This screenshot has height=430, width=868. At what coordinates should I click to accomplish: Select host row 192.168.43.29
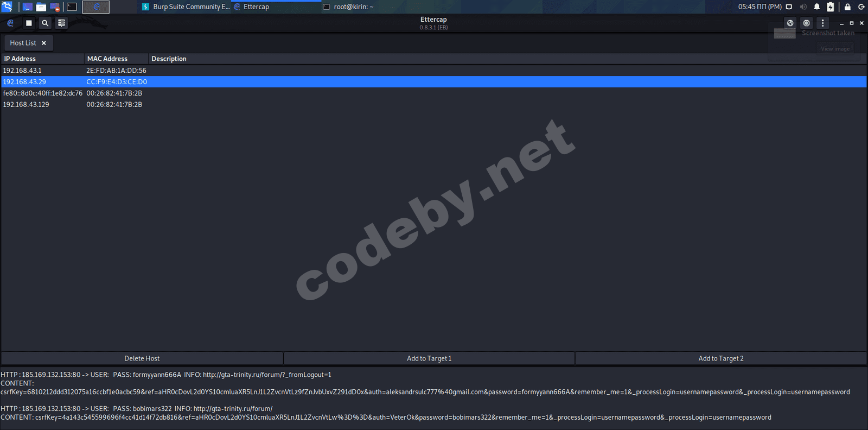click(x=433, y=82)
